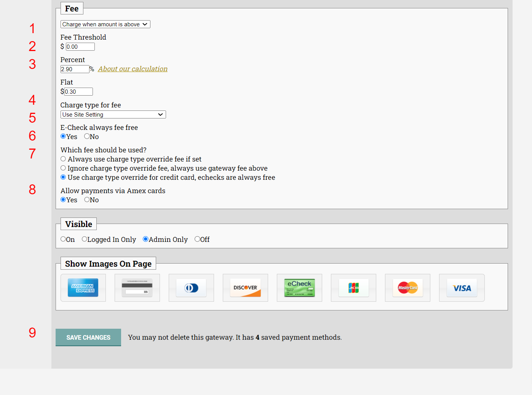532x395 pixels.
Task: Disable payments via Amex cards
Action: (x=86, y=200)
